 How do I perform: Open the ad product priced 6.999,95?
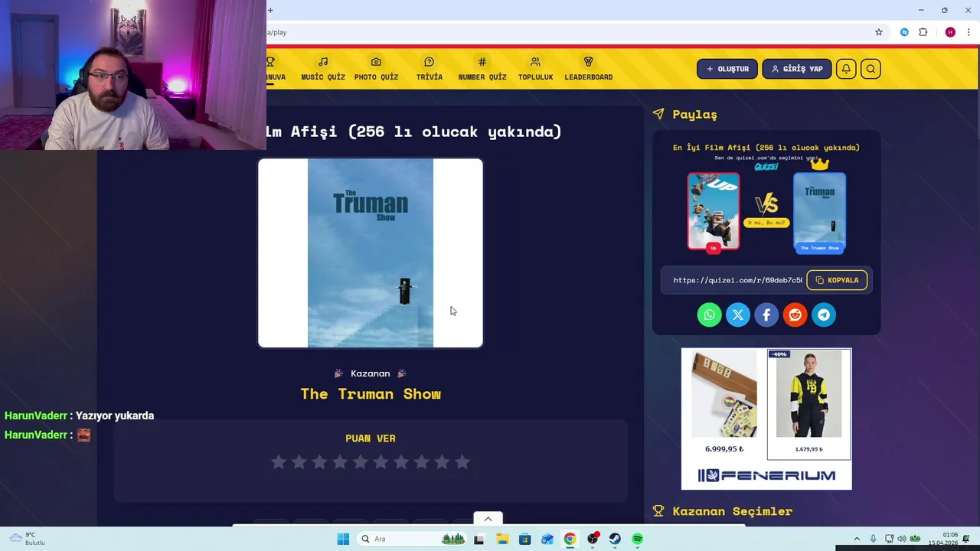point(724,403)
